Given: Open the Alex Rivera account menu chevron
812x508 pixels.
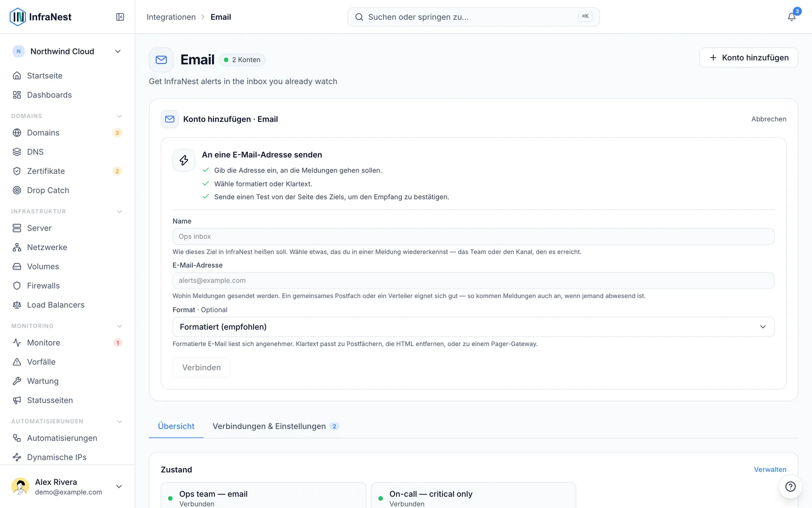Looking at the screenshot, I should point(119,486).
